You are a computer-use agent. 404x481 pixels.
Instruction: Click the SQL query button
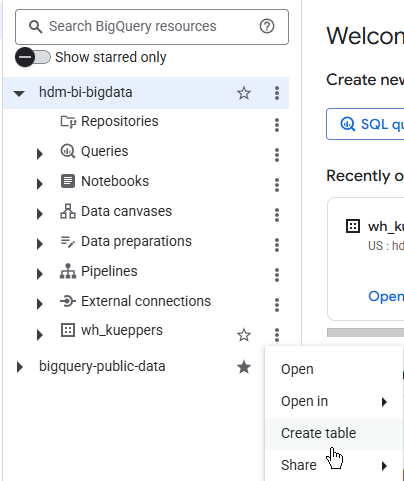(365, 124)
